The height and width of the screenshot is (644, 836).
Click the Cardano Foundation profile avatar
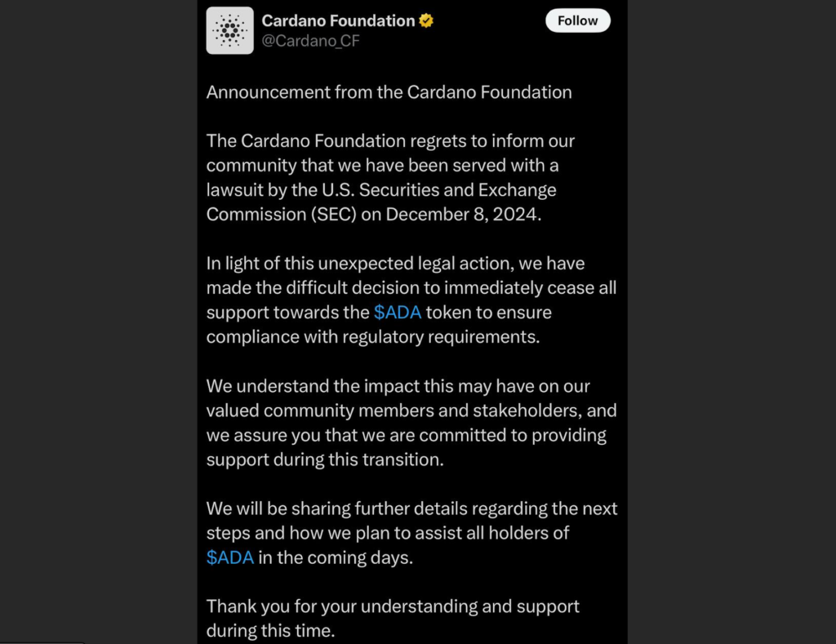(229, 29)
